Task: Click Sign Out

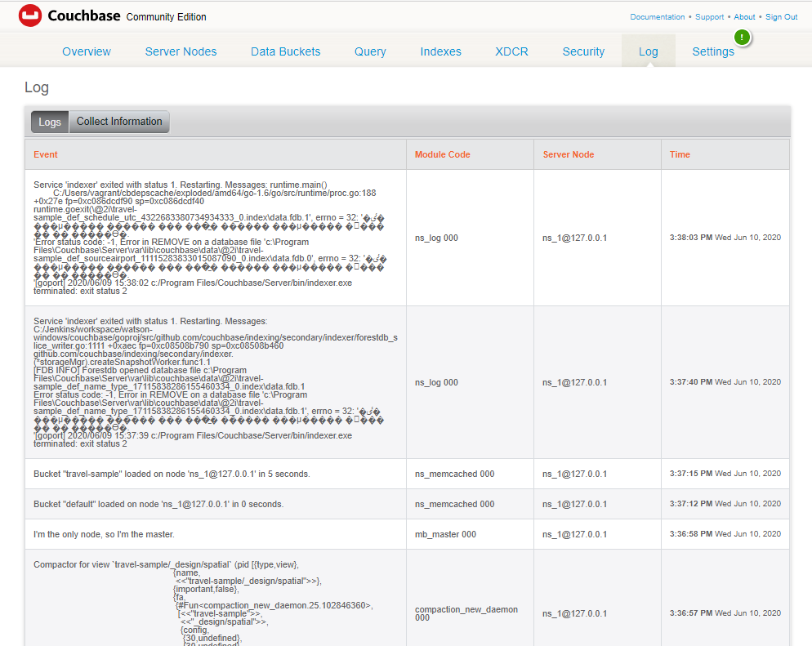Action: tap(782, 17)
